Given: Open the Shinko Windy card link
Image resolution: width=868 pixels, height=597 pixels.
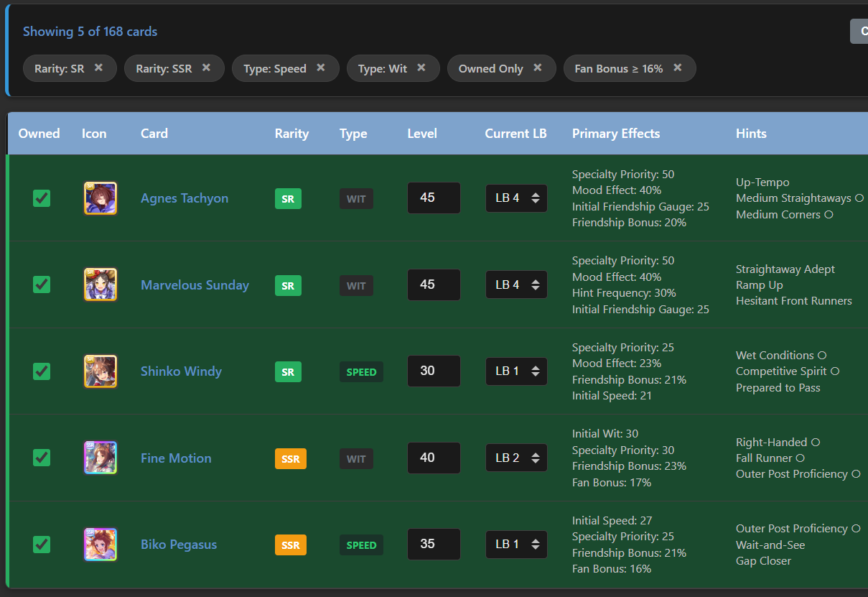Looking at the screenshot, I should (181, 371).
